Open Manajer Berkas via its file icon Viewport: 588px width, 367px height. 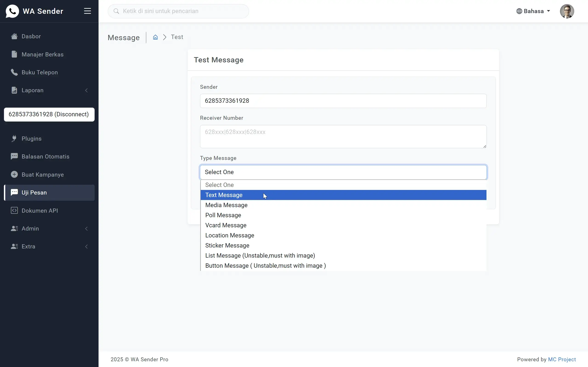pyautogui.click(x=14, y=54)
